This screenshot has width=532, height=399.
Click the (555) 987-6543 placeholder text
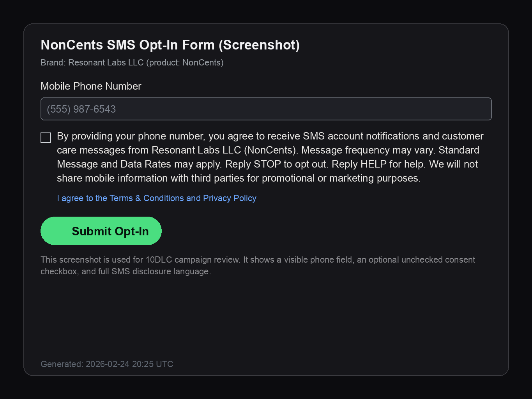(x=81, y=109)
